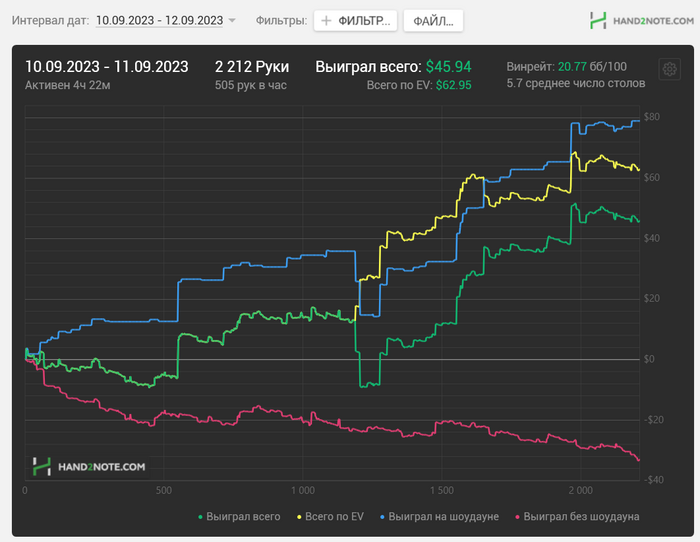Image resolution: width=700 pixels, height=542 pixels.
Task: Click the 5.7 среднее число столов text
Action: [x=576, y=83]
